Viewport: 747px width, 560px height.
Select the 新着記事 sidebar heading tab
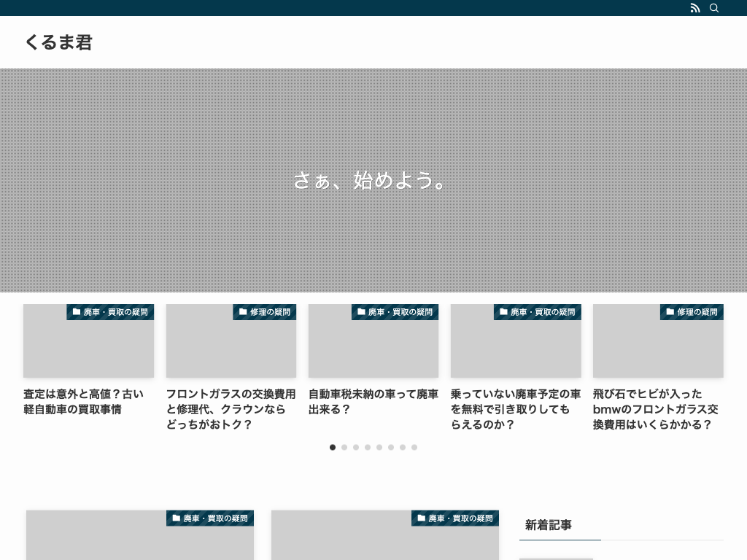point(549,525)
